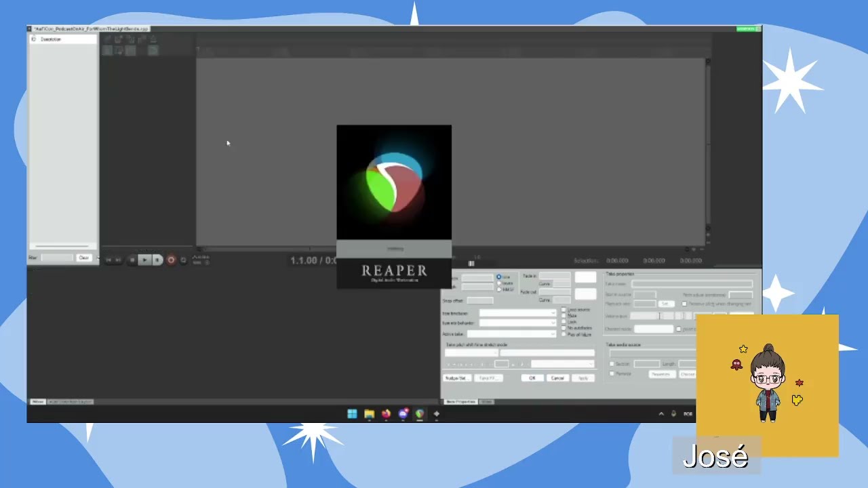
Task: Open the Item timebase dropdown
Action: point(518,313)
